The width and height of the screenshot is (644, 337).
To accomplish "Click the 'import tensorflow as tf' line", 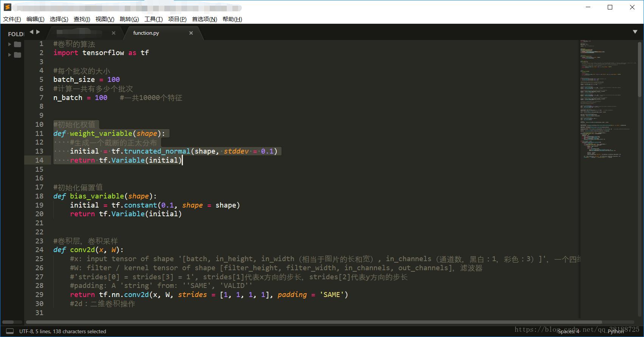I will [x=101, y=53].
